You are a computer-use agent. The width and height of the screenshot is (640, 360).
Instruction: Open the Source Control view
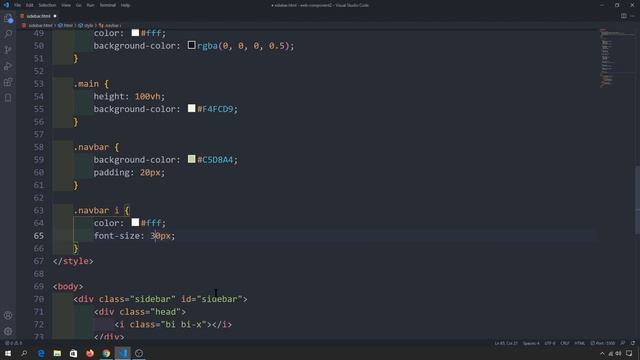click(8, 50)
